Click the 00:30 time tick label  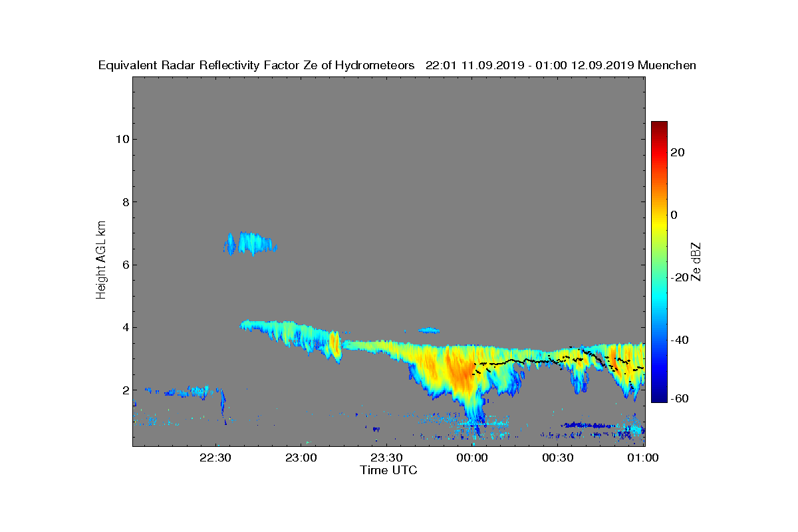click(559, 458)
